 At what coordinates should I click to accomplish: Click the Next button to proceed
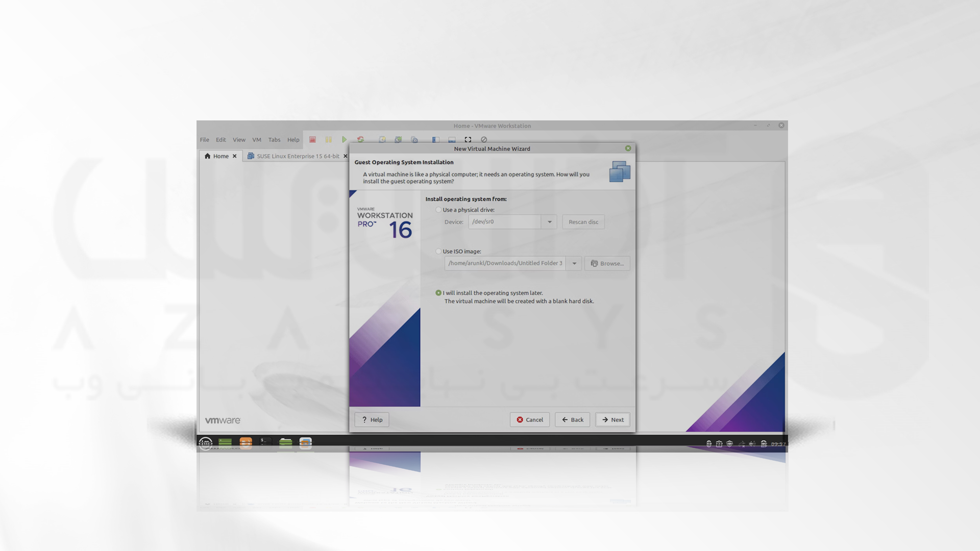click(612, 420)
